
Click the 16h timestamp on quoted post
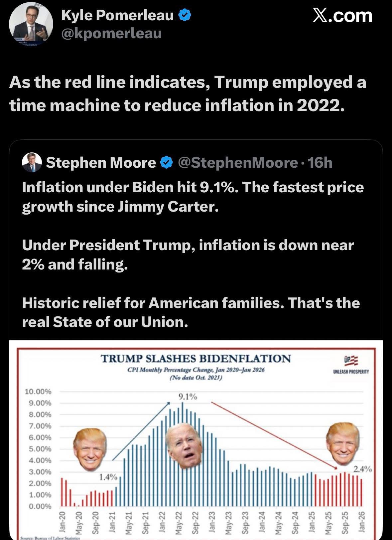tap(320, 163)
